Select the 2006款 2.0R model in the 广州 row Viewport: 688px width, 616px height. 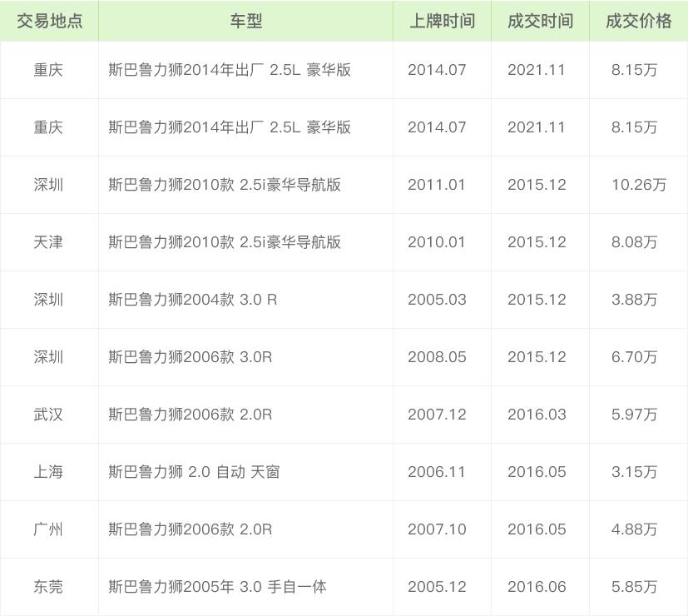click(x=191, y=530)
